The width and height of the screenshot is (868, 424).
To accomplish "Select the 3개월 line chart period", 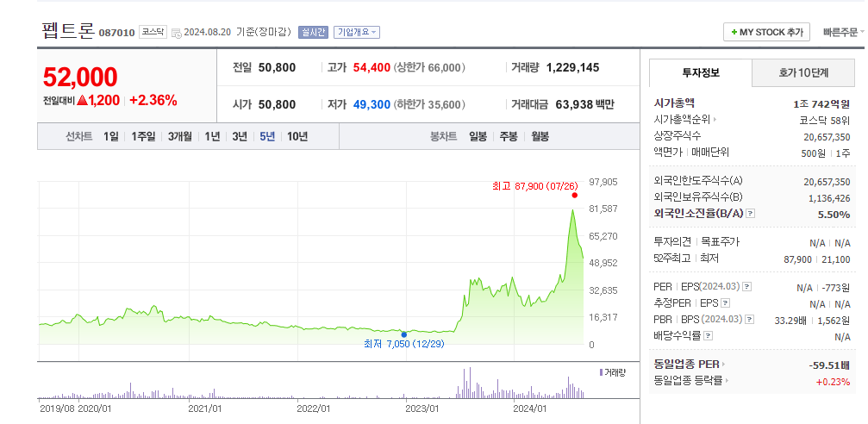I will click(180, 136).
